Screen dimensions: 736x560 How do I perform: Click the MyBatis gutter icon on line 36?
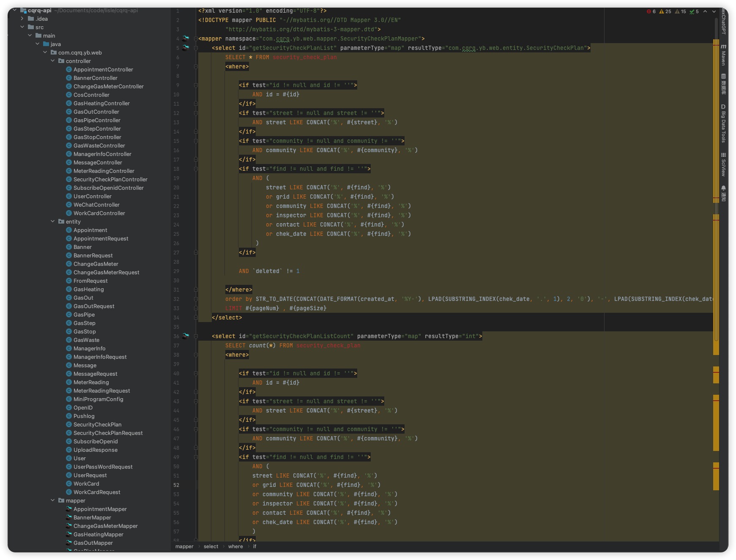(x=186, y=336)
